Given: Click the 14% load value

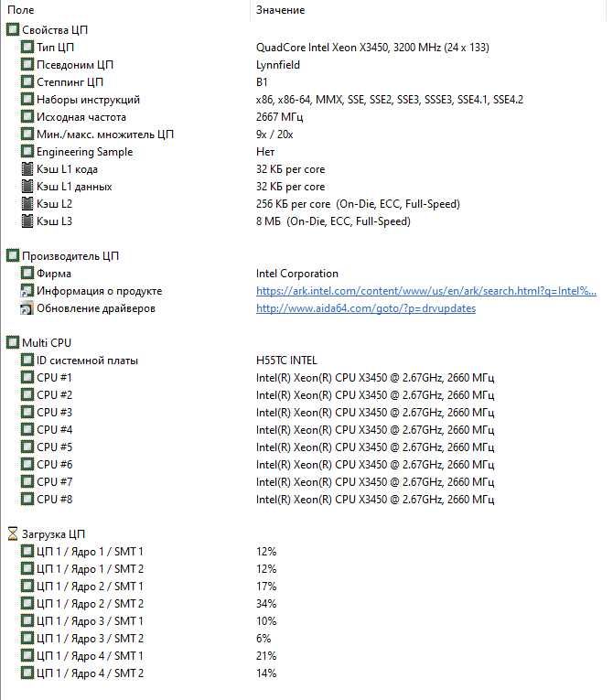Looking at the screenshot, I should click(266, 673).
